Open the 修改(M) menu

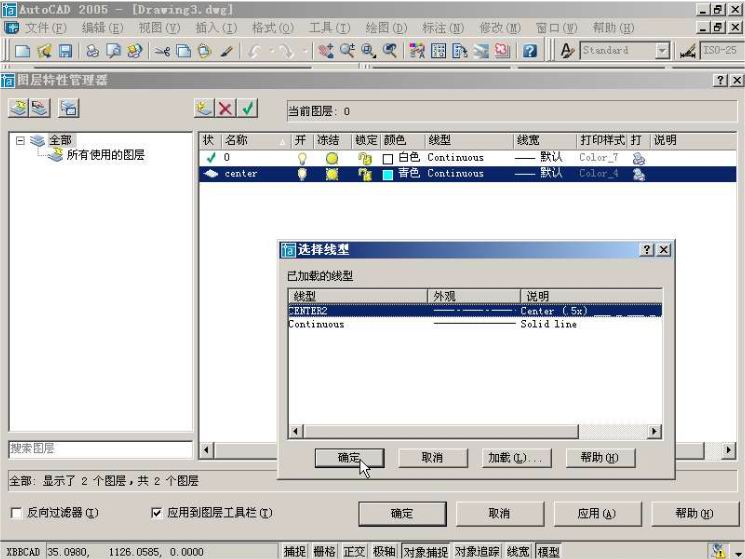click(500, 28)
